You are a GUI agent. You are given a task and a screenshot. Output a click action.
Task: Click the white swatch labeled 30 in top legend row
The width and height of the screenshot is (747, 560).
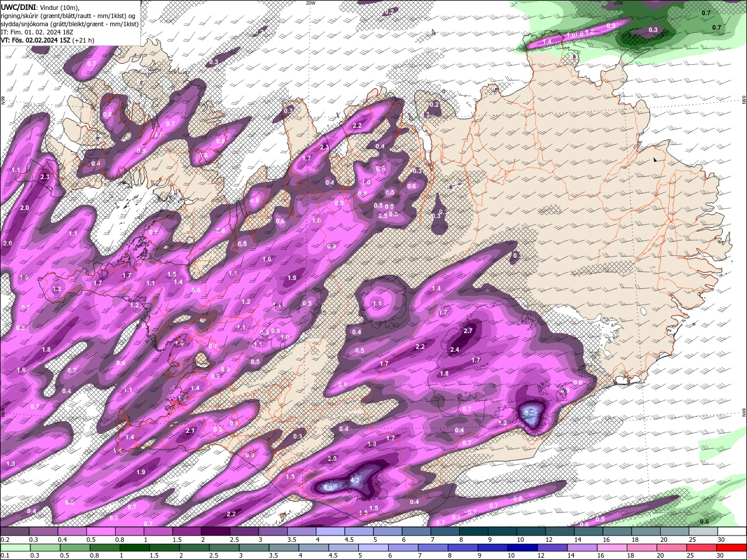[x=732, y=531]
